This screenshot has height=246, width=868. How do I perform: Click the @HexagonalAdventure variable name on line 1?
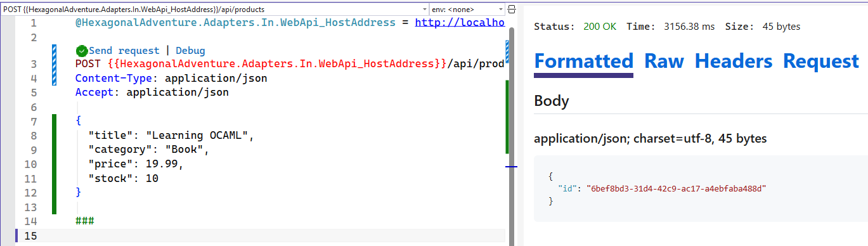coord(235,23)
